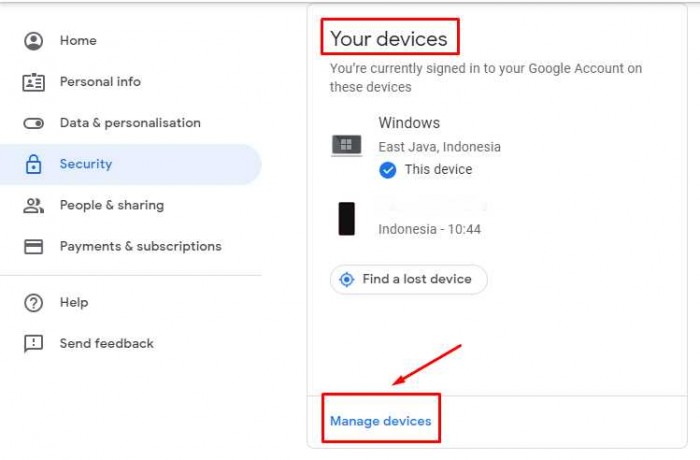This screenshot has width=700, height=460.
Task: Click the Security padlock icon
Action: click(x=33, y=164)
